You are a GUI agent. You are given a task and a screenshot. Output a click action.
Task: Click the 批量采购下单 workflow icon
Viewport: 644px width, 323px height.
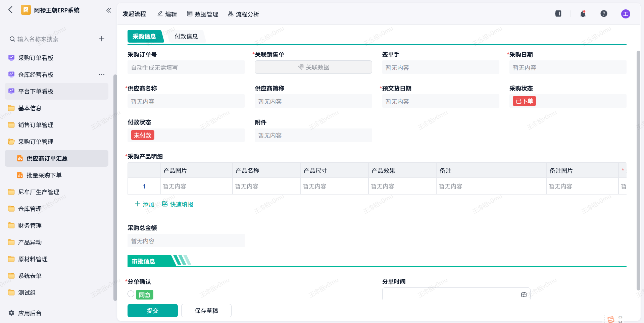click(20, 175)
